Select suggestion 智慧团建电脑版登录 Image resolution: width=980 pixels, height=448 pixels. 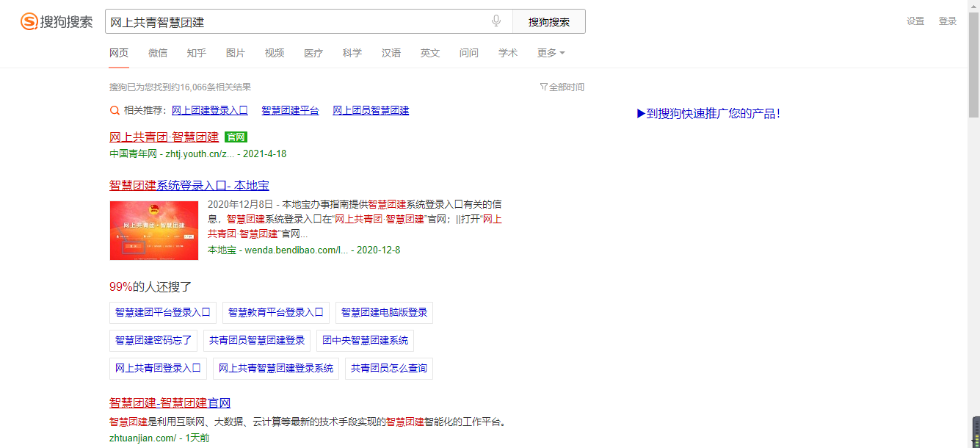385,312
